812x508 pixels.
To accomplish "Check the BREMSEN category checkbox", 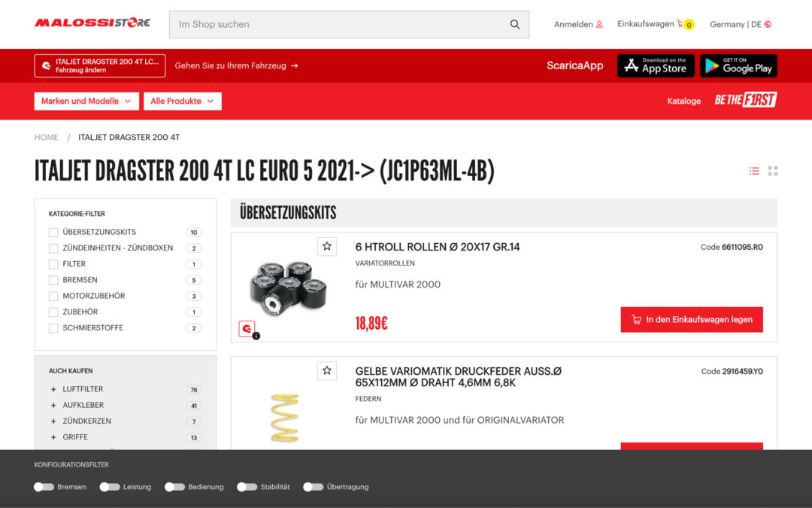I will click(x=53, y=281).
